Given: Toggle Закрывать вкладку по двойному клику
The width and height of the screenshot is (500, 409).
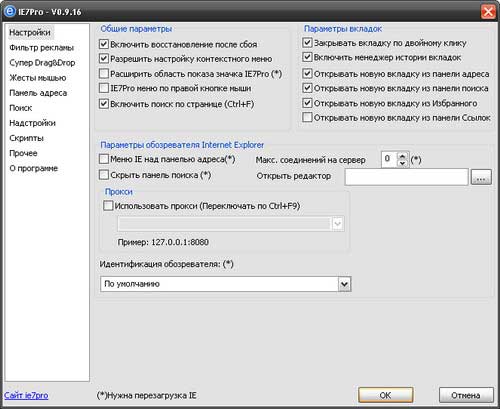Looking at the screenshot, I should pos(307,43).
